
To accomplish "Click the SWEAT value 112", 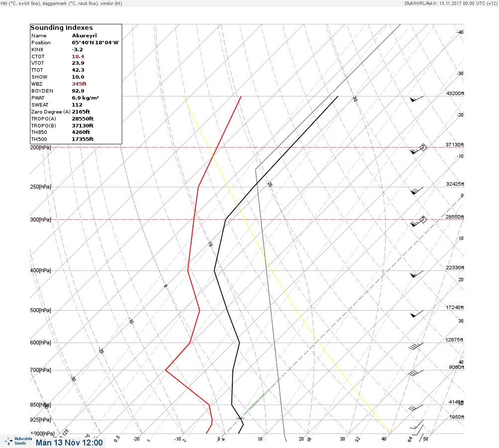I will [77, 105].
